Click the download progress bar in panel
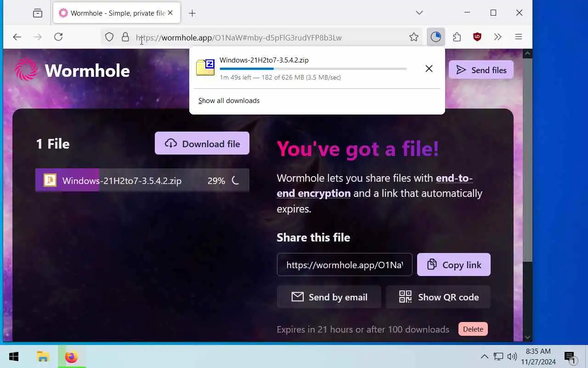This screenshot has width=588, height=368. [x=313, y=69]
